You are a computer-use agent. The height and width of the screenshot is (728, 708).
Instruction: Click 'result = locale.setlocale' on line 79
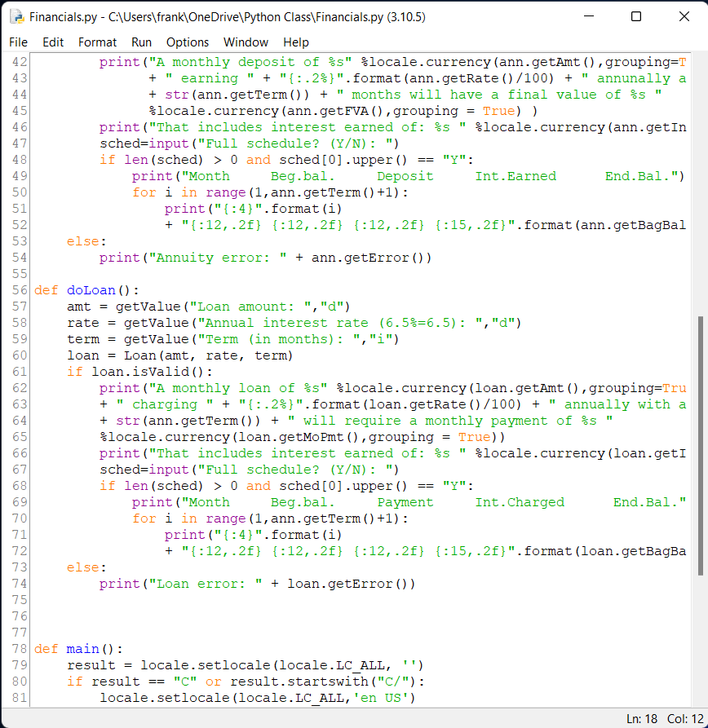click(x=168, y=665)
